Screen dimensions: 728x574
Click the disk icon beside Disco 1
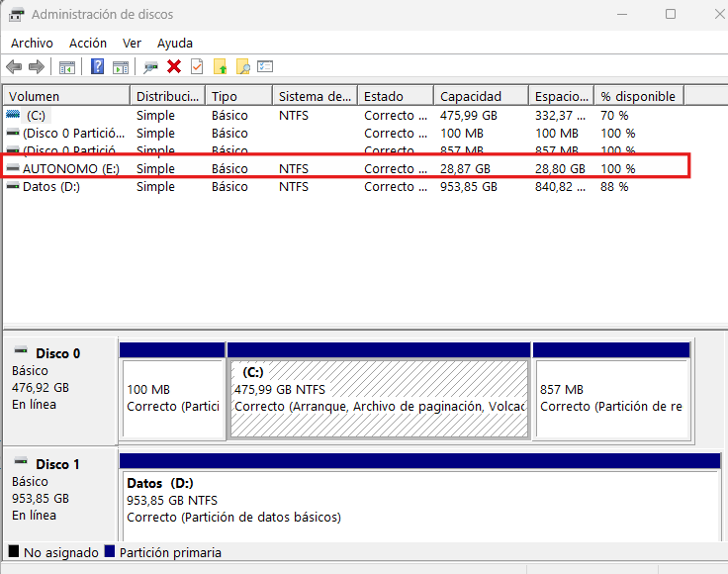[x=21, y=461]
